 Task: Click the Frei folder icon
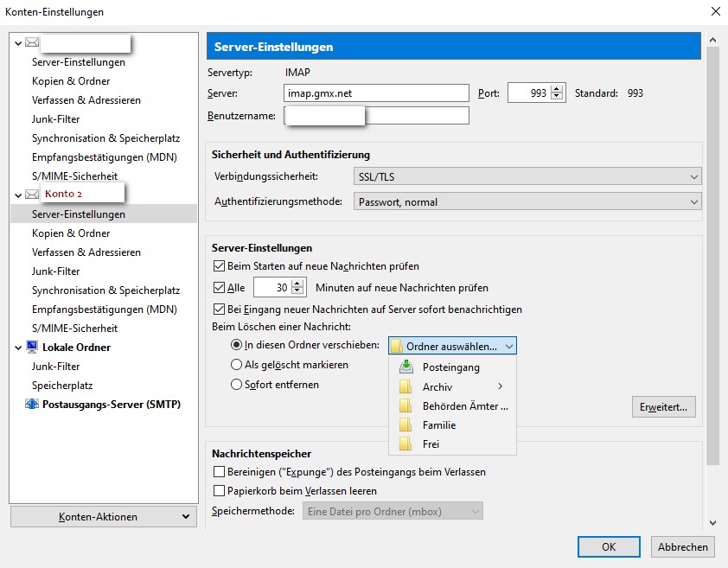pyautogui.click(x=405, y=444)
